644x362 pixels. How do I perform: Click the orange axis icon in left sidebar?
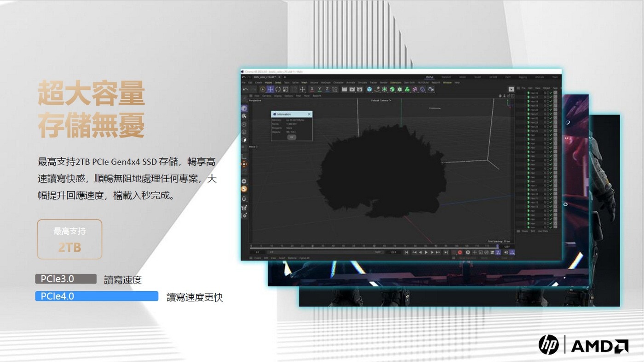pyautogui.click(x=244, y=164)
